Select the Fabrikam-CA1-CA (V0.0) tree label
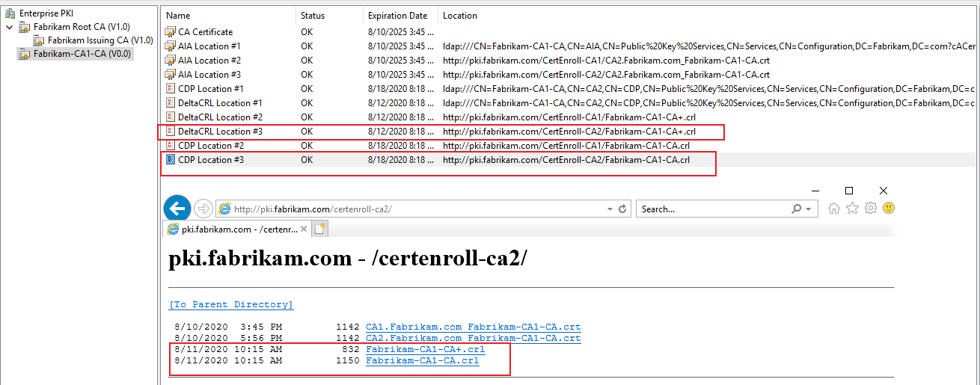This screenshot has width=980, height=385. click(82, 54)
